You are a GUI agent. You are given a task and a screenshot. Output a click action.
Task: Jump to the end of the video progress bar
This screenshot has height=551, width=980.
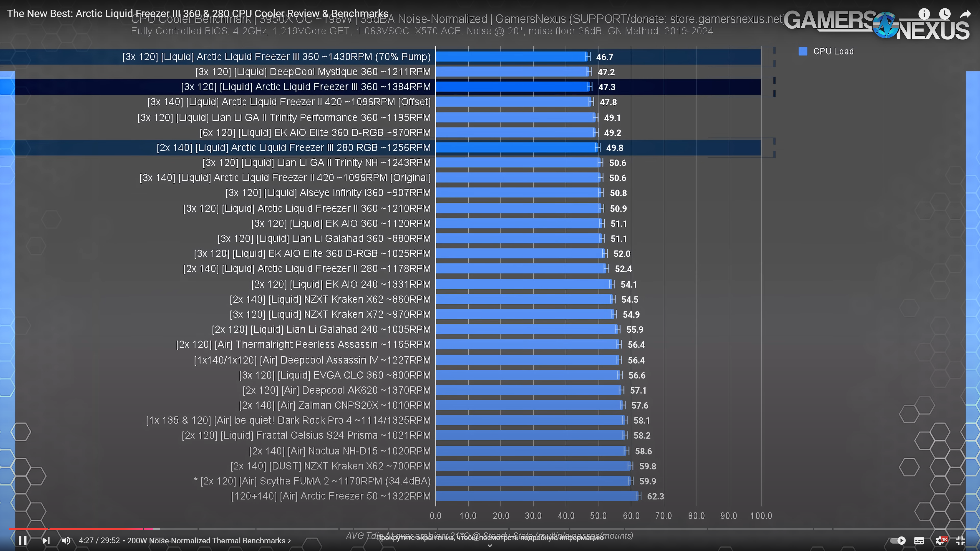click(x=969, y=529)
